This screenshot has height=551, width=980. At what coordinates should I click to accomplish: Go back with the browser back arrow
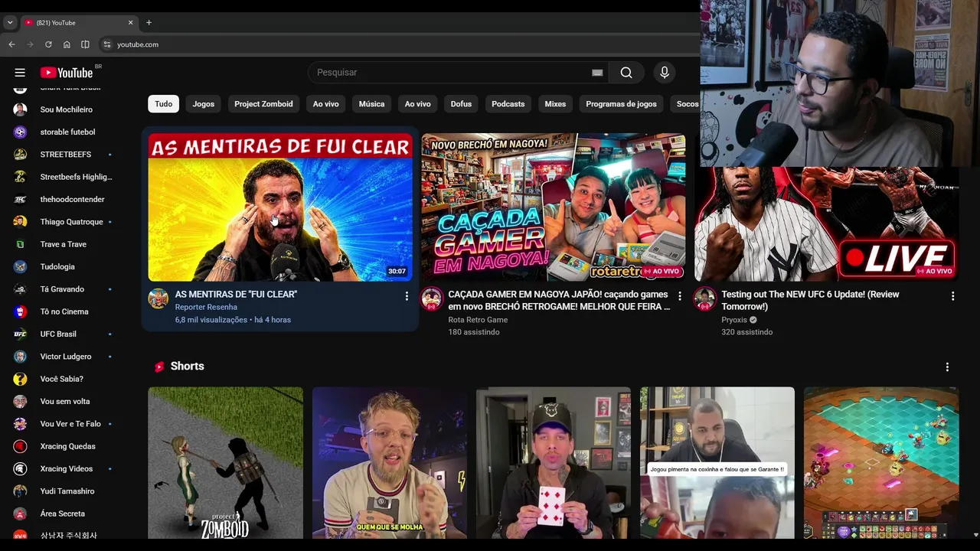point(11,44)
